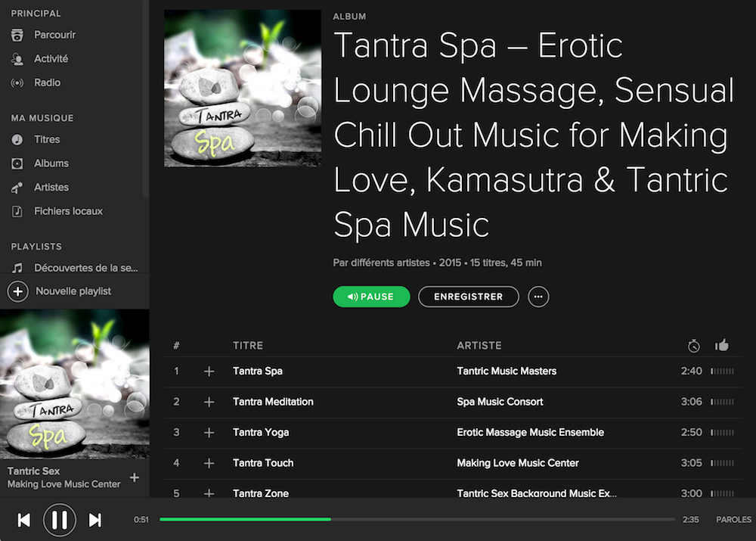Click the Activité person icon

coord(17,59)
